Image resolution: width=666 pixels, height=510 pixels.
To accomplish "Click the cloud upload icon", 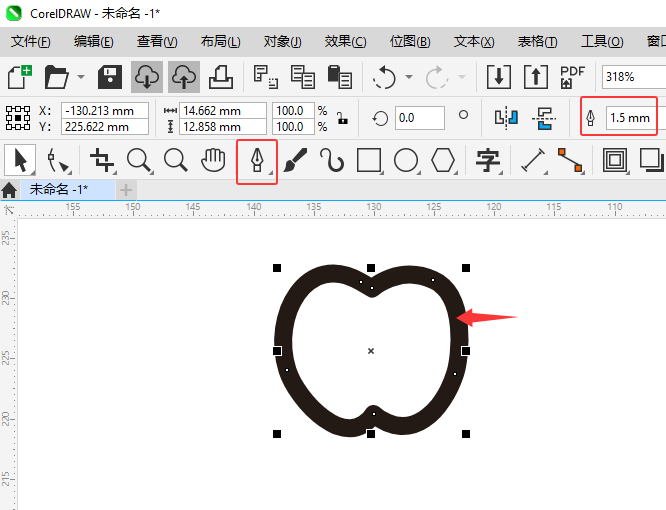I will [183, 77].
